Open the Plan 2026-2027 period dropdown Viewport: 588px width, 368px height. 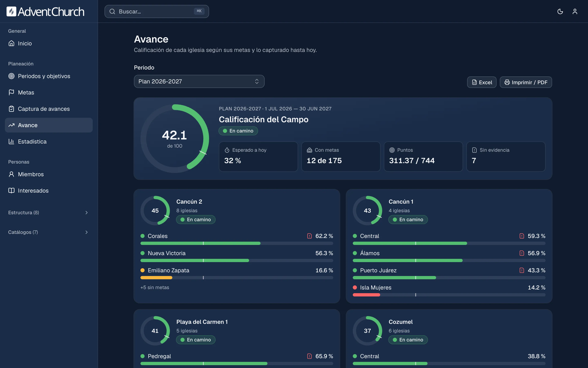click(x=199, y=81)
